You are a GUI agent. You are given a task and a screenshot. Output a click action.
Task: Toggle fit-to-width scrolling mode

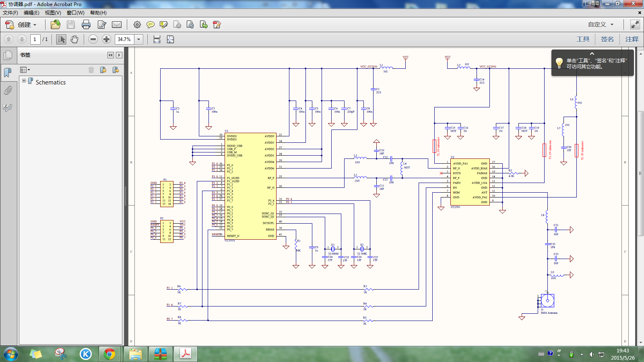click(157, 39)
